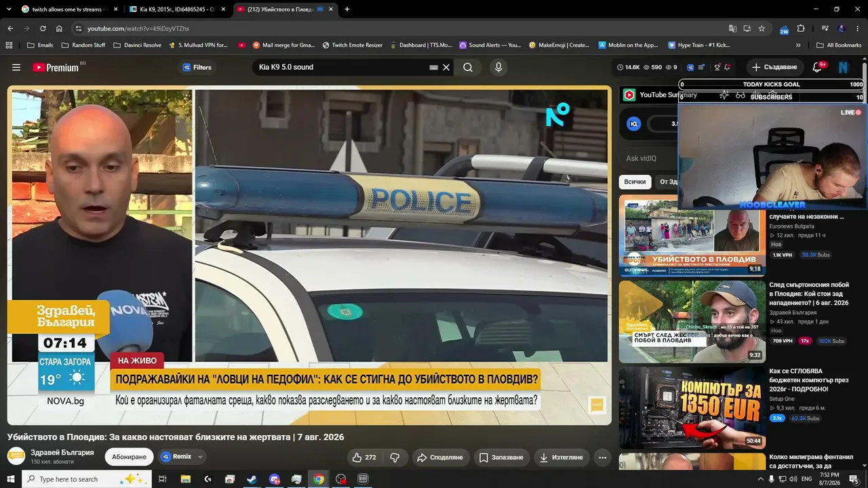
Task: Open the Twitch Emote Resizer bookmark
Action: [353, 45]
